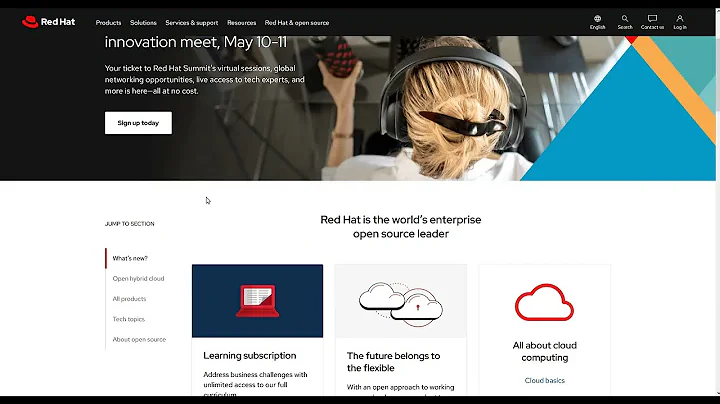Open the Resources menu
Screen dimensions: 720x404
242,22
